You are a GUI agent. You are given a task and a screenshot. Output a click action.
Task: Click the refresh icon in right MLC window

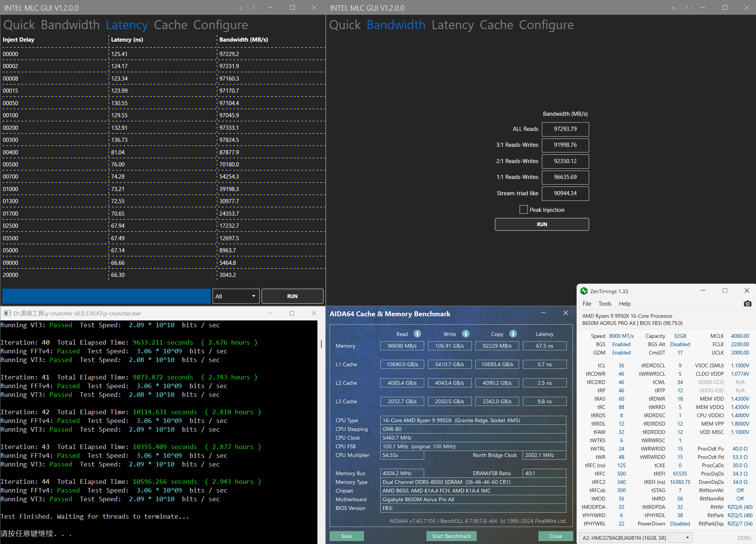(674, 8)
